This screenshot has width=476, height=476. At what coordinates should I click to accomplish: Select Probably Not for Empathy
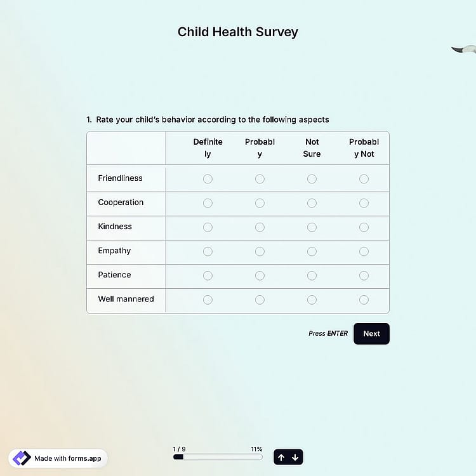[364, 251]
